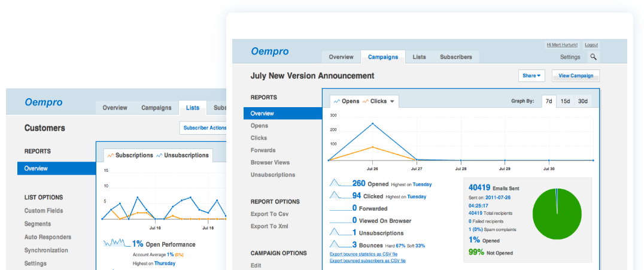Set graph range to 7d
This screenshot has height=270, width=644.
tap(548, 101)
